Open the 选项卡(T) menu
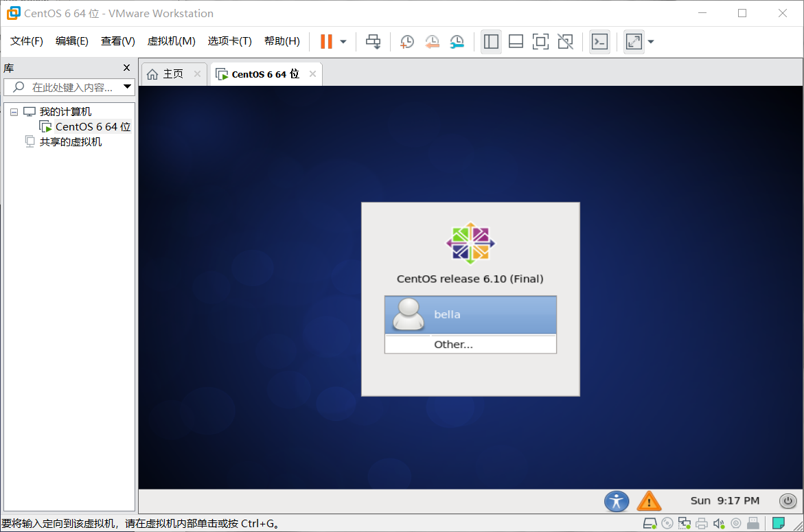Image resolution: width=804 pixels, height=532 pixels. pyautogui.click(x=230, y=41)
